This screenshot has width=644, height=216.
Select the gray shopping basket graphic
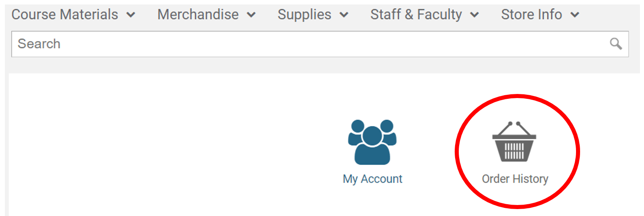coord(514,141)
